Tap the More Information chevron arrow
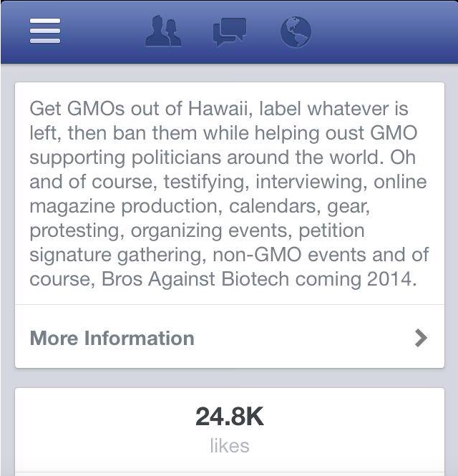This screenshot has height=476, width=458. (x=421, y=338)
